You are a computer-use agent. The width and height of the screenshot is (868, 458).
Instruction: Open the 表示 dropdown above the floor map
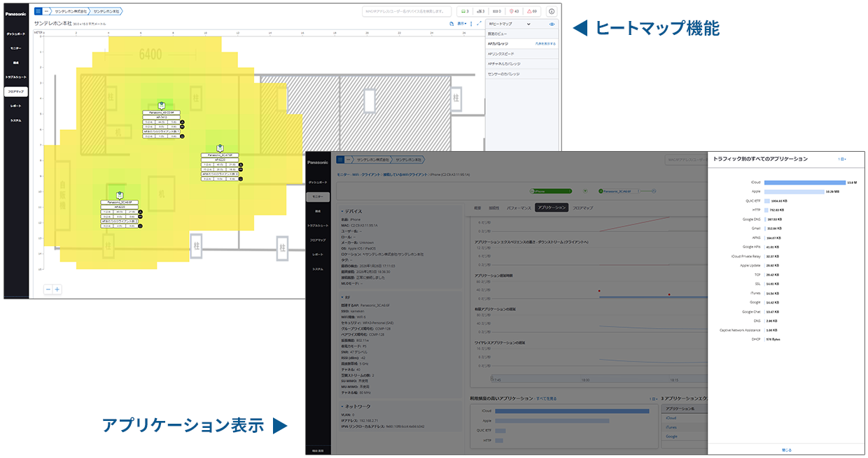[461, 24]
